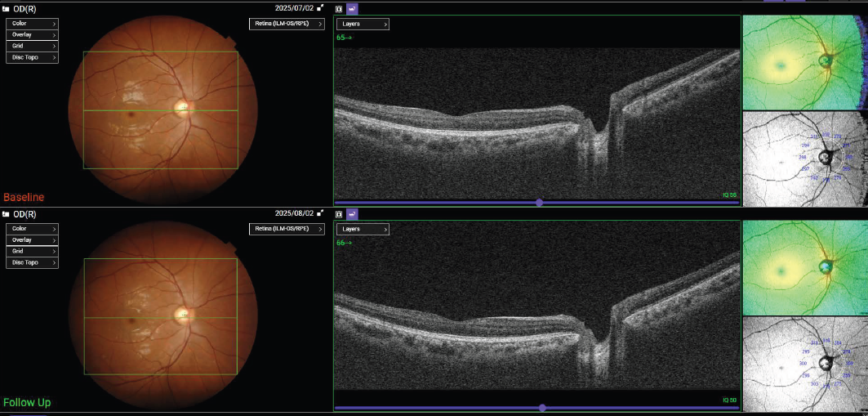Click the Layers button on baseline B-scan
The width and height of the screenshot is (868, 416).
click(x=363, y=25)
